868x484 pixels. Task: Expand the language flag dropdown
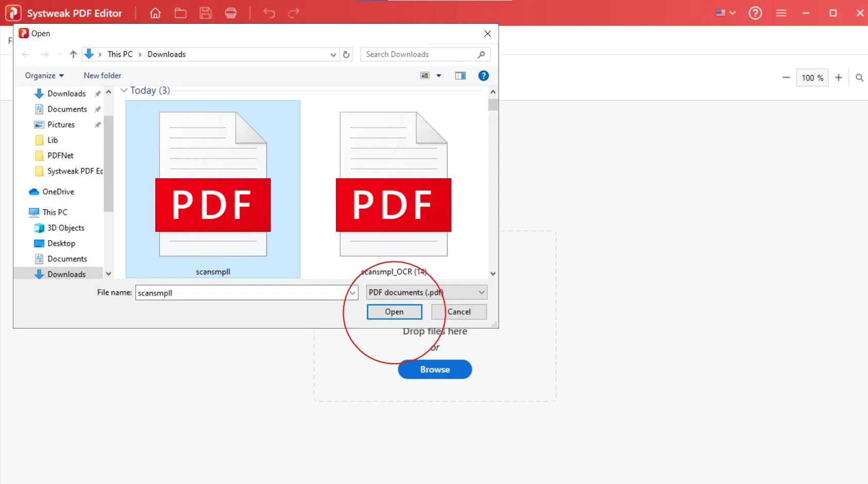(725, 13)
